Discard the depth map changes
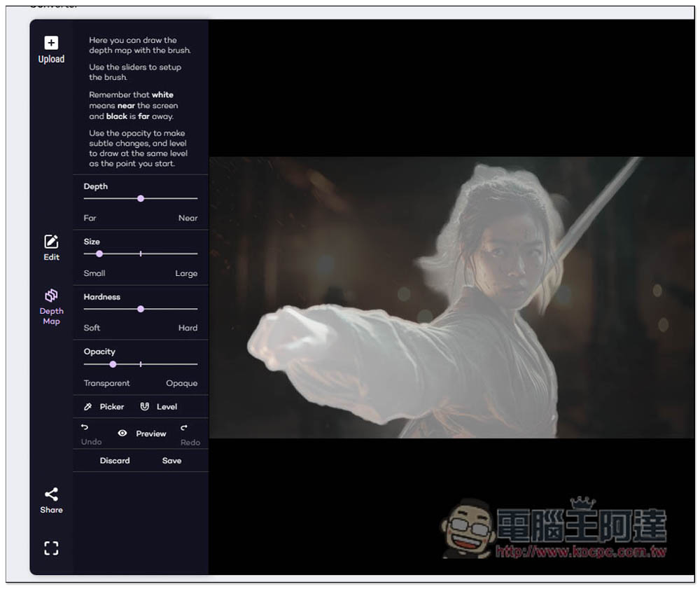This screenshot has width=700, height=589. pyautogui.click(x=115, y=461)
